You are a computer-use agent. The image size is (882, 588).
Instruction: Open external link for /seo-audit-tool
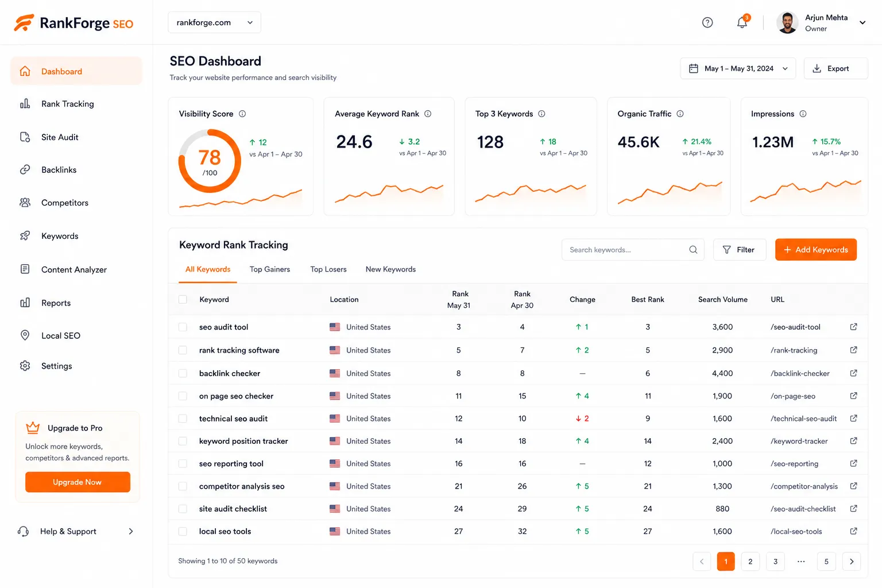[x=853, y=327]
